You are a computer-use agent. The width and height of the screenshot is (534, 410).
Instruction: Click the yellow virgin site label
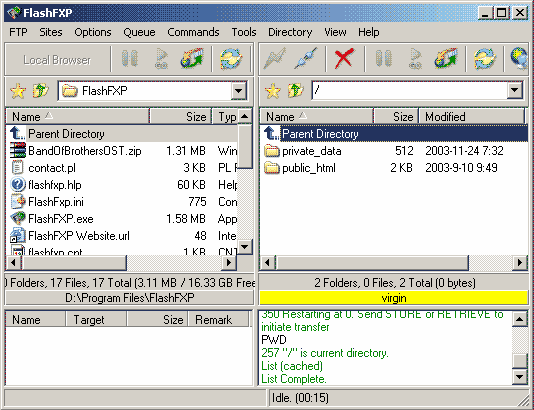pyautogui.click(x=394, y=298)
